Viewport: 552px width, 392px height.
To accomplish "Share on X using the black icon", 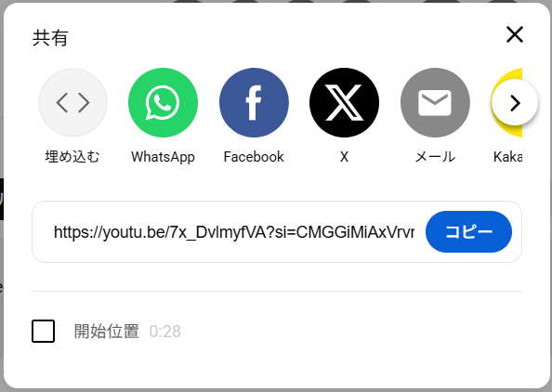I will tap(344, 103).
